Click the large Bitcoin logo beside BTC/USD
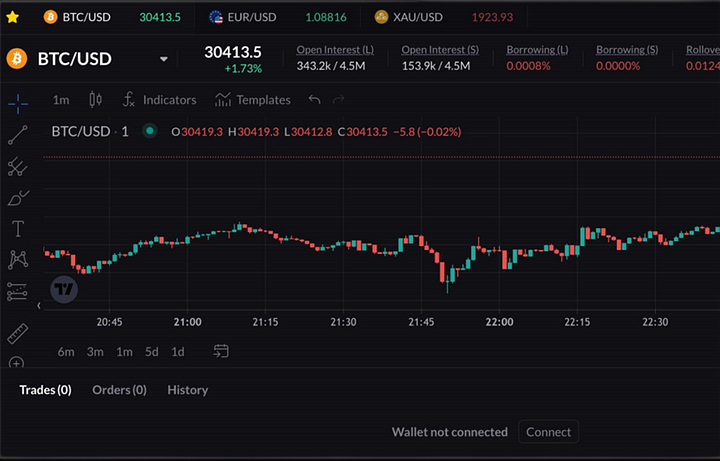The height and width of the screenshot is (461, 720). pos(17,59)
